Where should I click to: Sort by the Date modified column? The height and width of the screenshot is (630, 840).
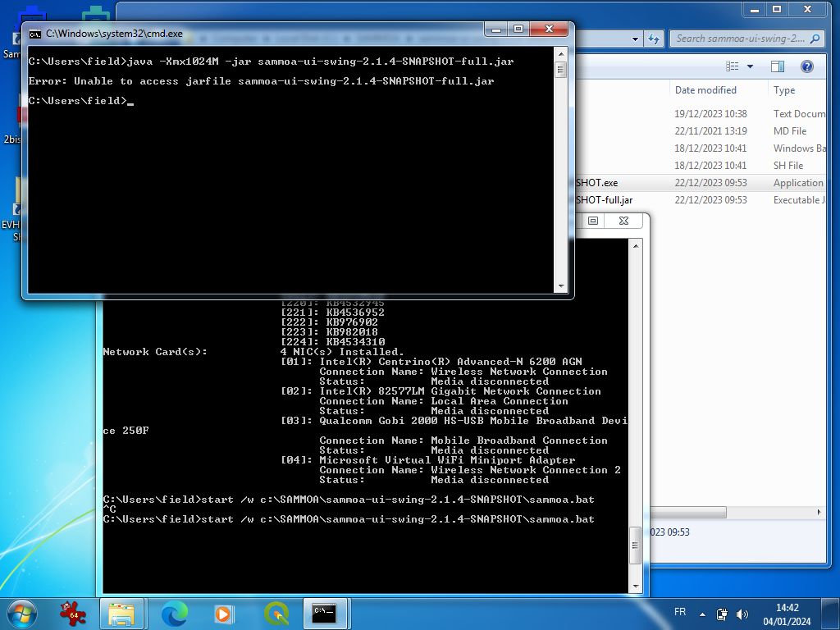(705, 90)
